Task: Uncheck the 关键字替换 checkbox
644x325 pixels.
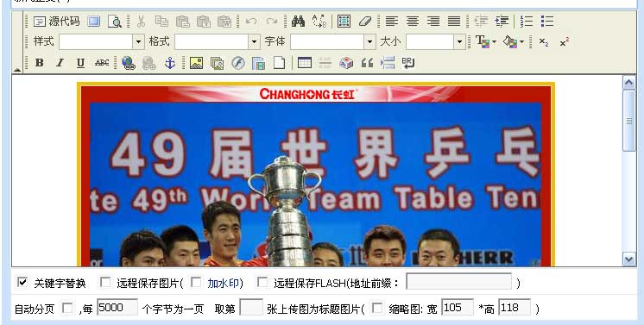Action: pos(22,282)
